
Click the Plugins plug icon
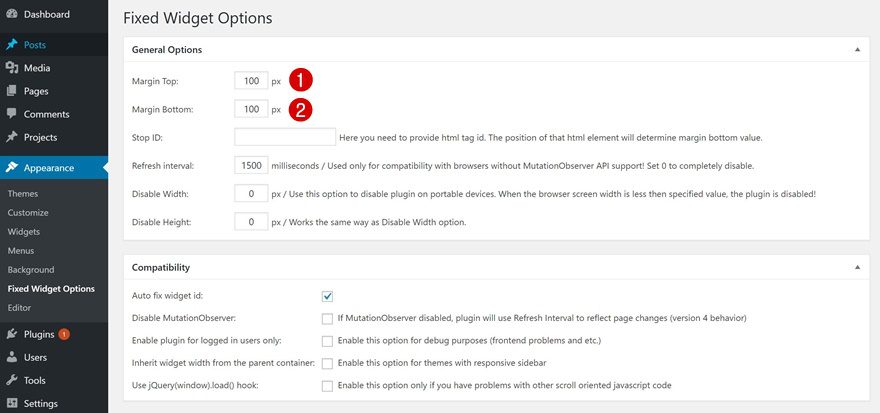pyautogui.click(x=12, y=334)
